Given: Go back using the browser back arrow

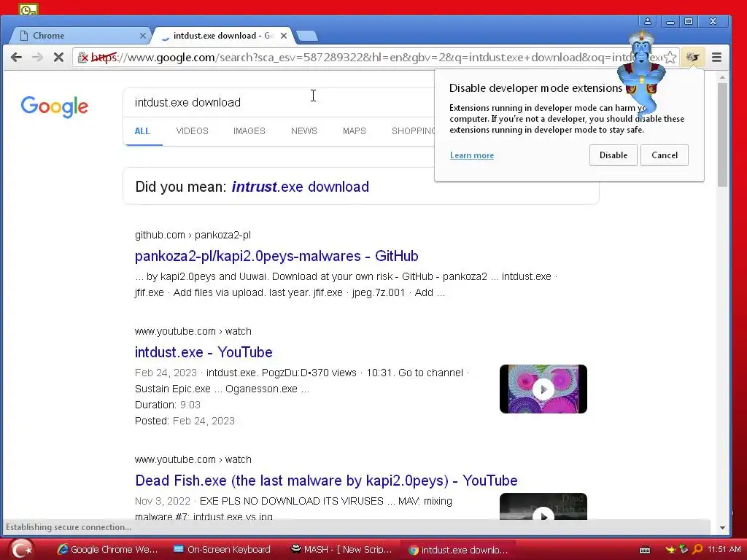Looking at the screenshot, I should point(16,58).
